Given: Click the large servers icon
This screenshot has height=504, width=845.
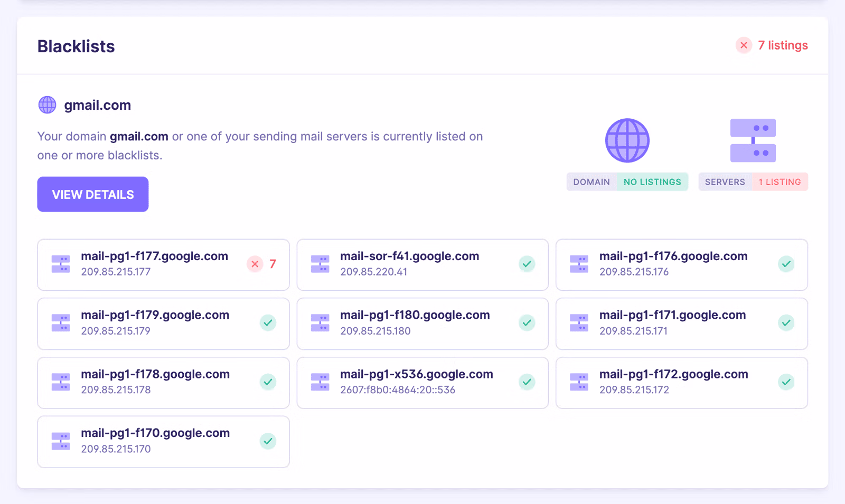Looking at the screenshot, I should click(753, 140).
